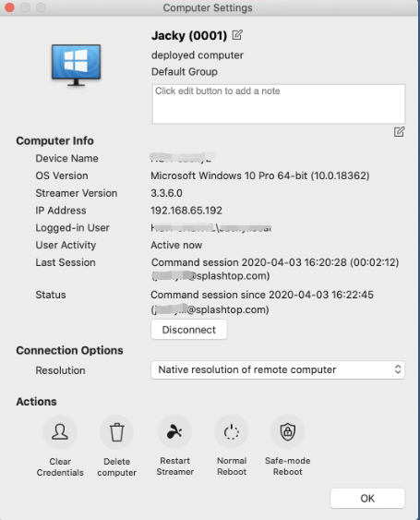Click the 'deployed computer' description
Screen dimensions: 420x520
click(198, 55)
